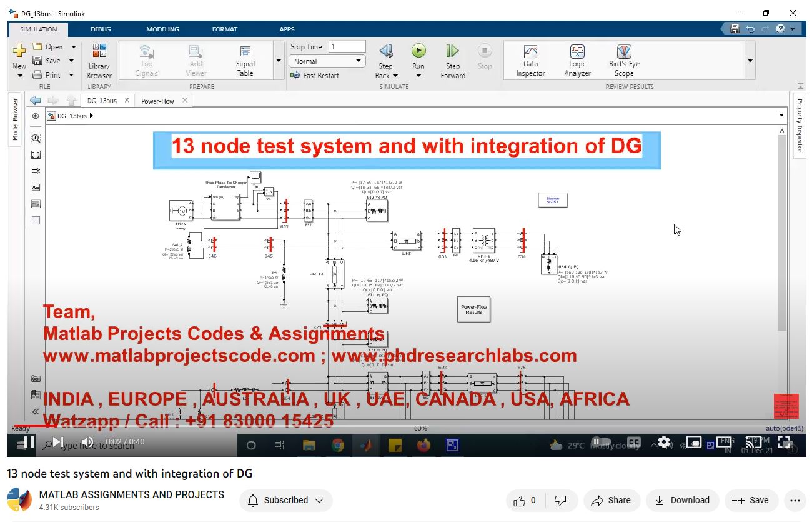Click the undo arrow in quick access bar

[x=750, y=29]
